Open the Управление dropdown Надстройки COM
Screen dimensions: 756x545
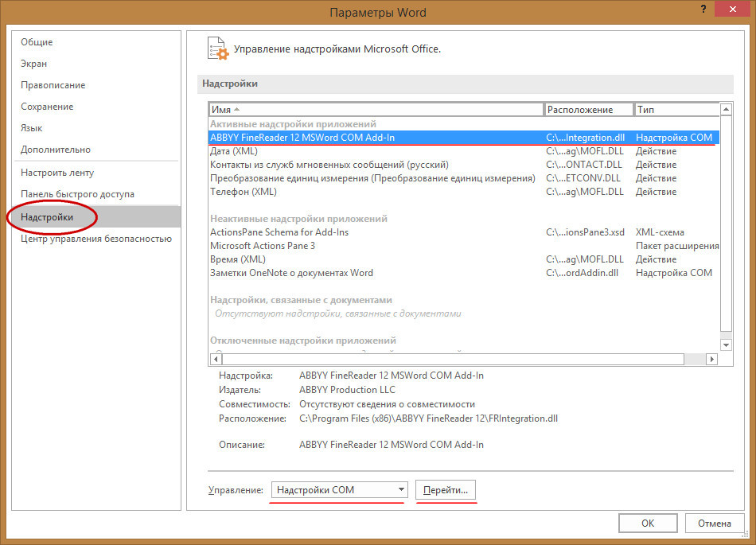[340, 489]
